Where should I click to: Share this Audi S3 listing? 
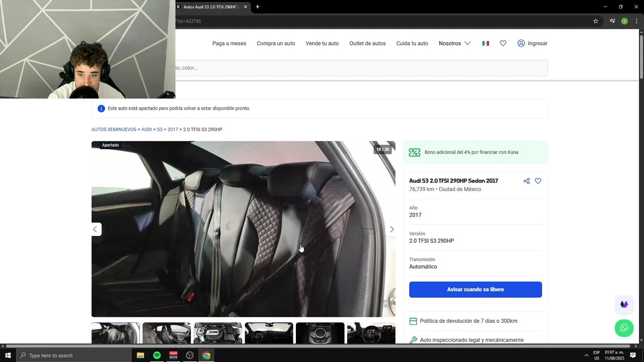click(x=526, y=181)
